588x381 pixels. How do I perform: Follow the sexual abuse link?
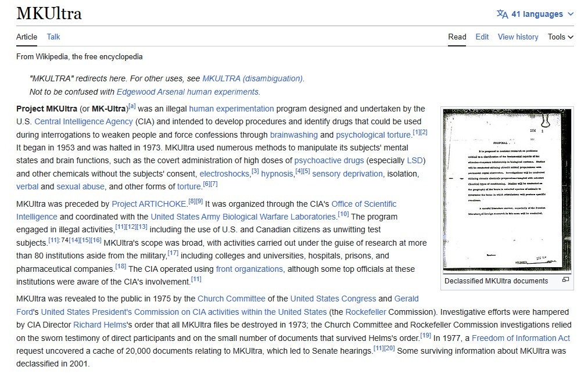80,186
